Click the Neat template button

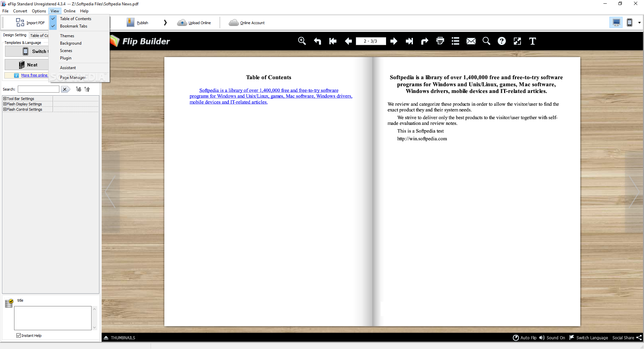[27, 65]
